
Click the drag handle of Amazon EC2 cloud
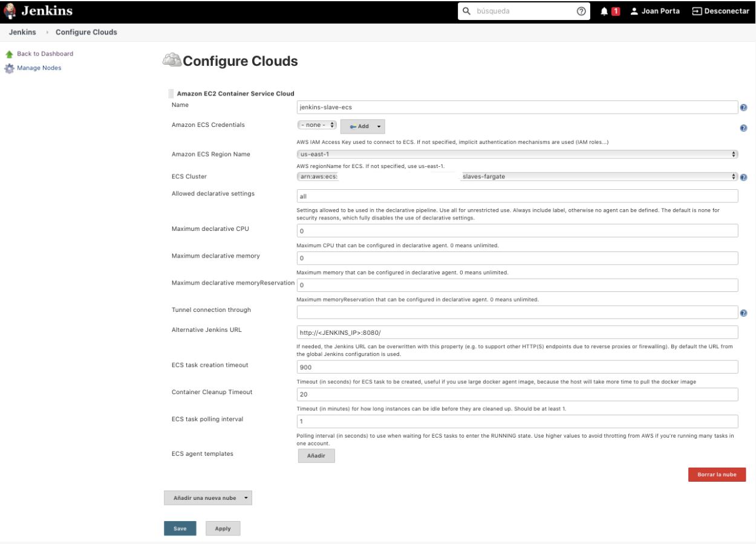pyautogui.click(x=171, y=94)
